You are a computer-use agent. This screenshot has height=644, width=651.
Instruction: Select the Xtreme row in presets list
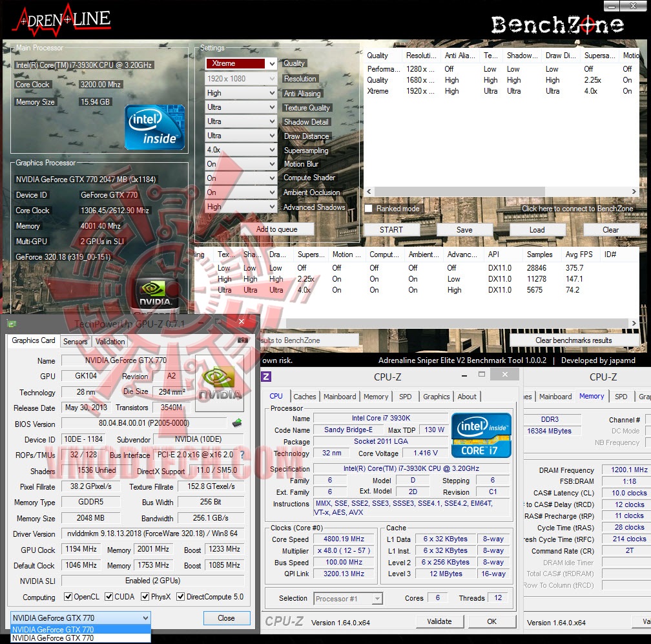502,91
